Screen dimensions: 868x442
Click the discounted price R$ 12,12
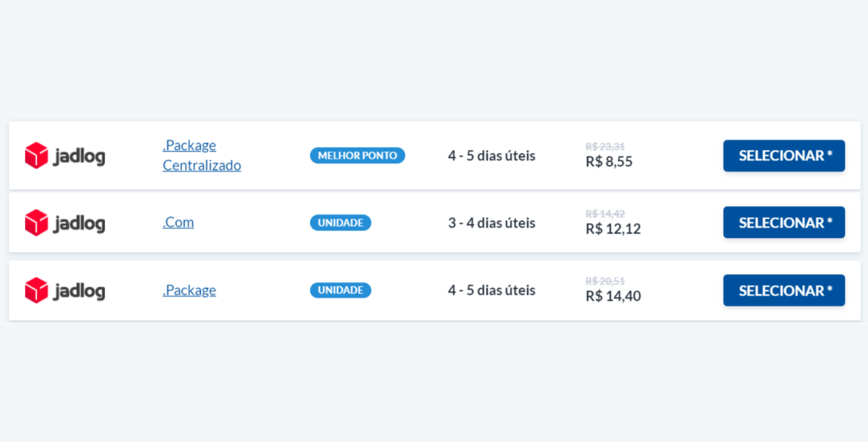tap(612, 229)
